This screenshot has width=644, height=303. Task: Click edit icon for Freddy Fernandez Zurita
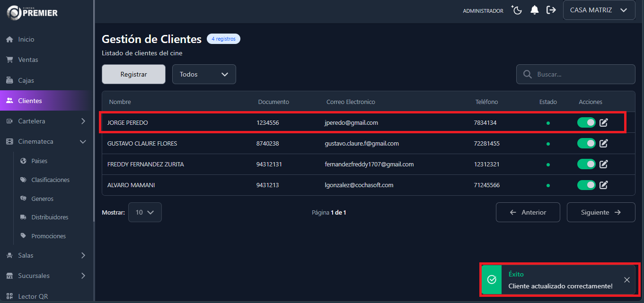point(604,164)
